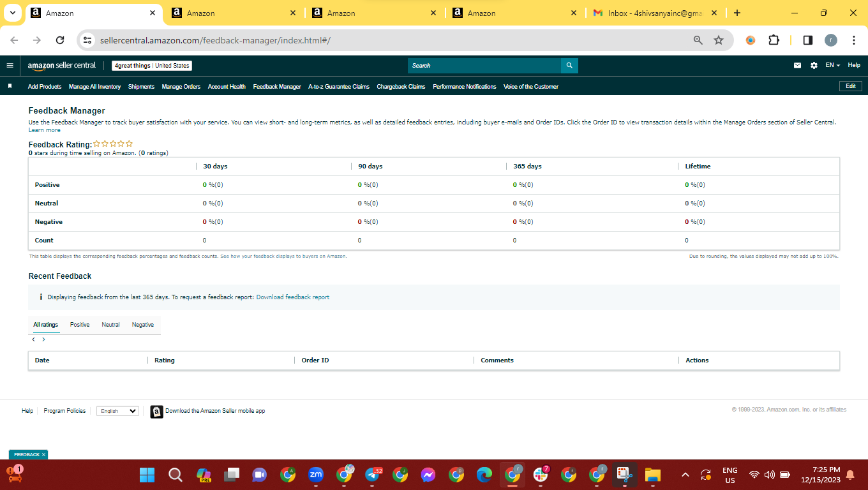Open the Help link in top header
Screen dimensions: 868x490
854,65
